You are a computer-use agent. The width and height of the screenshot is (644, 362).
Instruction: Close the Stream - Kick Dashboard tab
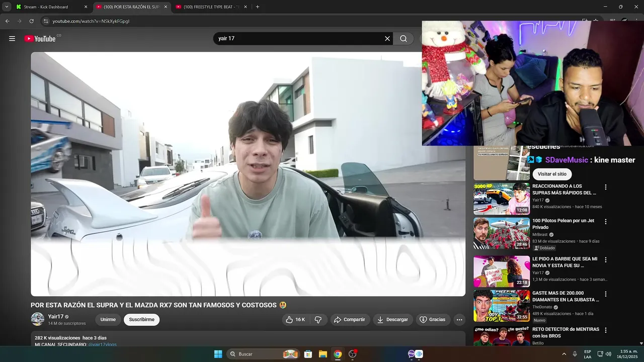(x=86, y=7)
